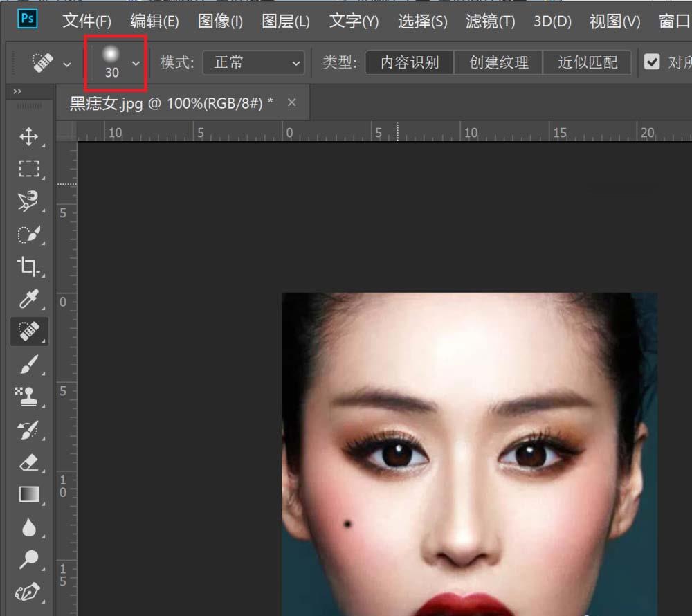Viewport: 692px width, 616px height.
Task: Enable the 对所有图层取样 checkbox
Action: click(x=652, y=62)
